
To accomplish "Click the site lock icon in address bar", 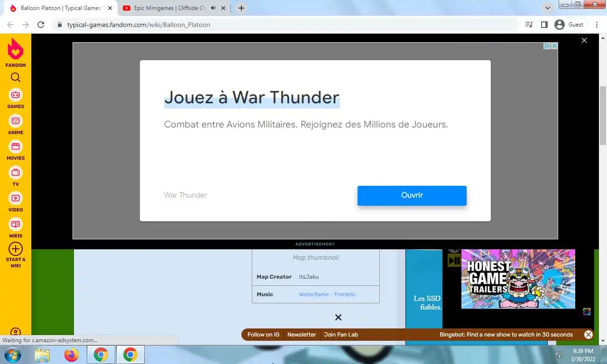I will click(x=60, y=25).
